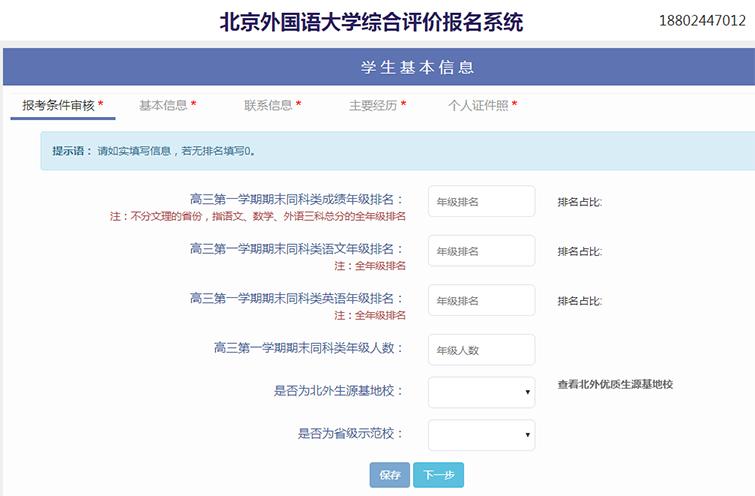Viewport: 755px width, 496px height.
Task: Open the 查看北外优质生源基地校 link
Action: coord(615,384)
